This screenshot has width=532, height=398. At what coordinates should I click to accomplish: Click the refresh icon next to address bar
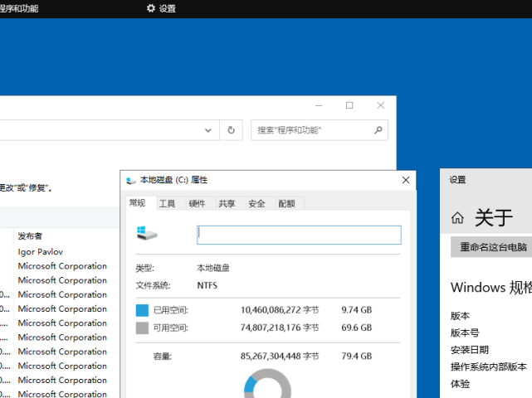(232, 130)
